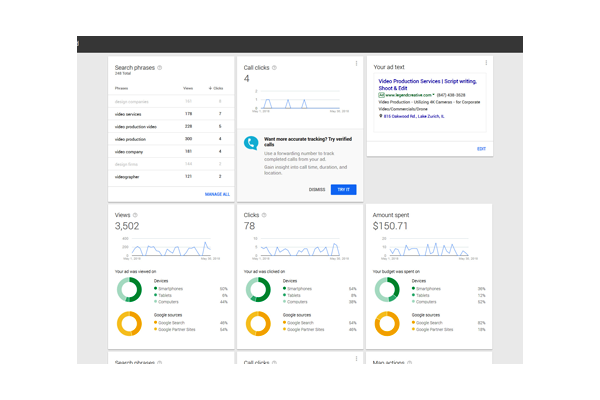This screenshot has height=400, width=600.
Task: Sort the table by the Clicks column
Action: coord(216,88)
